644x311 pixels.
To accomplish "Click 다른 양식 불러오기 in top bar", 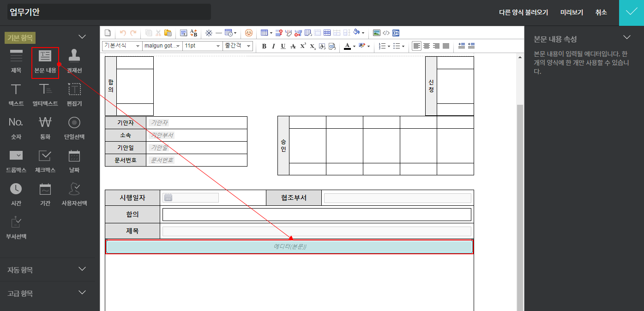I will (524, 12).
